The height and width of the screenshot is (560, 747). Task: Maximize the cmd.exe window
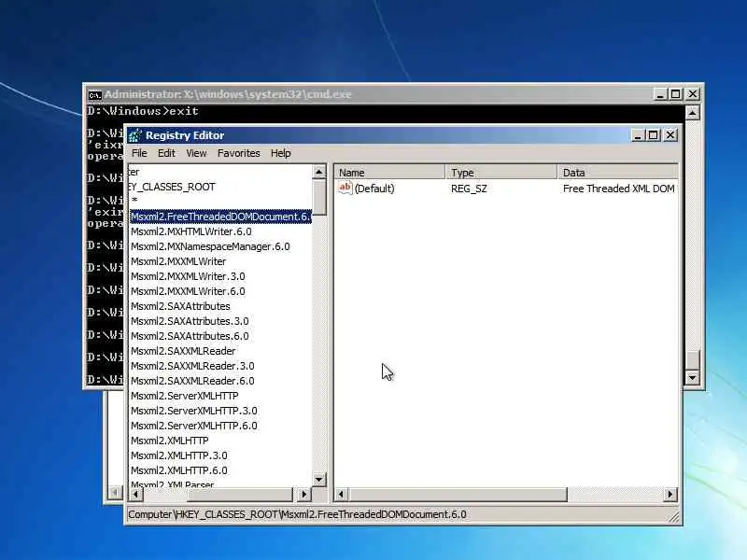675,94
